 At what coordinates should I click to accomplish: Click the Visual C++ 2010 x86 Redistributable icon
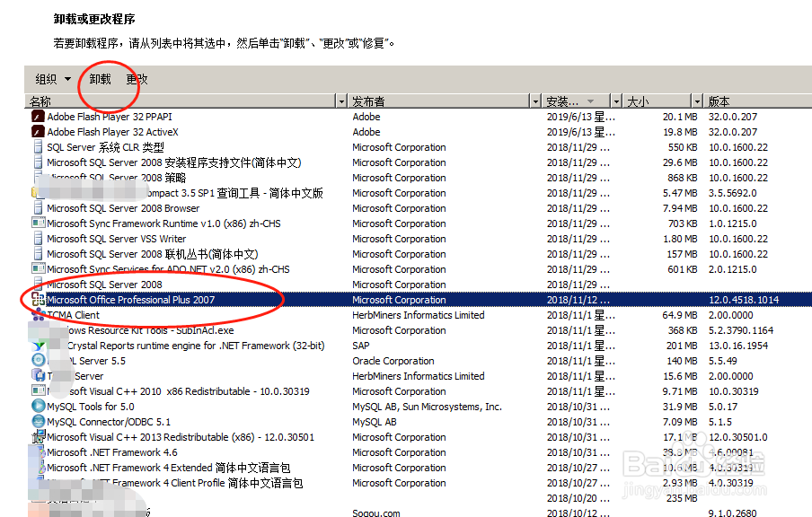click(x=39, y=390)
